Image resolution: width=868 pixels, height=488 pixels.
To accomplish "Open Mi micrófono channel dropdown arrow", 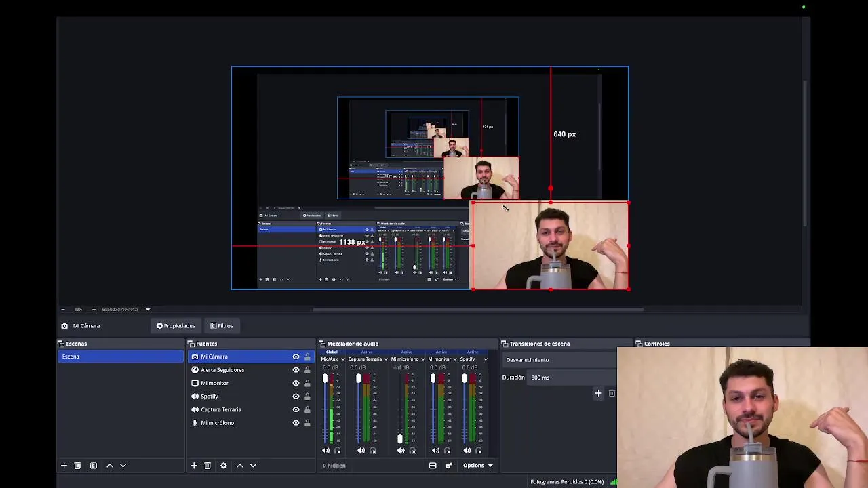I will [422, 359].
